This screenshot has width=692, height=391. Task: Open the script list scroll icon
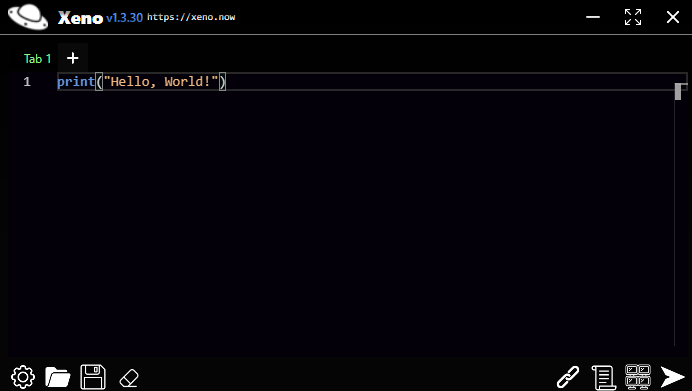point(603,377)
